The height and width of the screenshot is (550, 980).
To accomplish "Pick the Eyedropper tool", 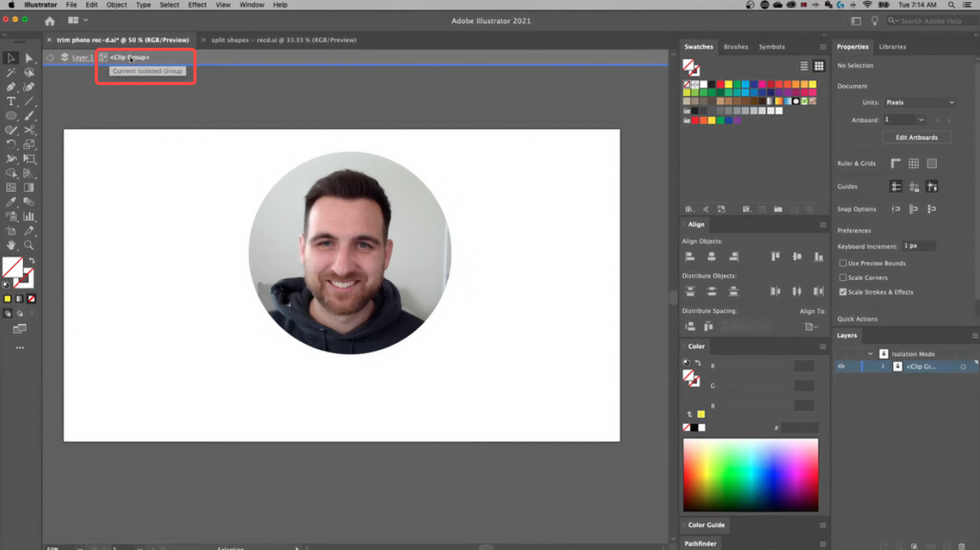I will point(11,201).
